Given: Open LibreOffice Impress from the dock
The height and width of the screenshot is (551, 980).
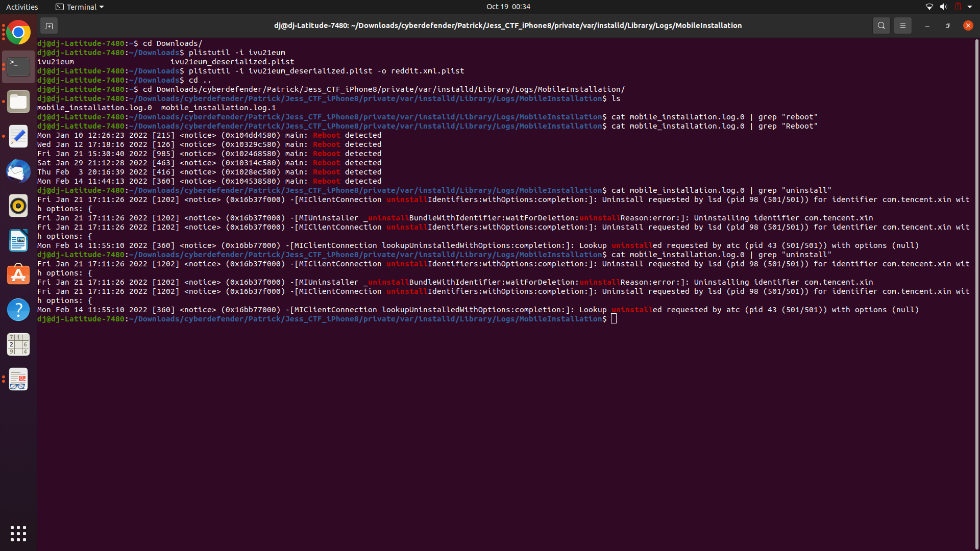Looking at the screenshot, I should 18,379.
